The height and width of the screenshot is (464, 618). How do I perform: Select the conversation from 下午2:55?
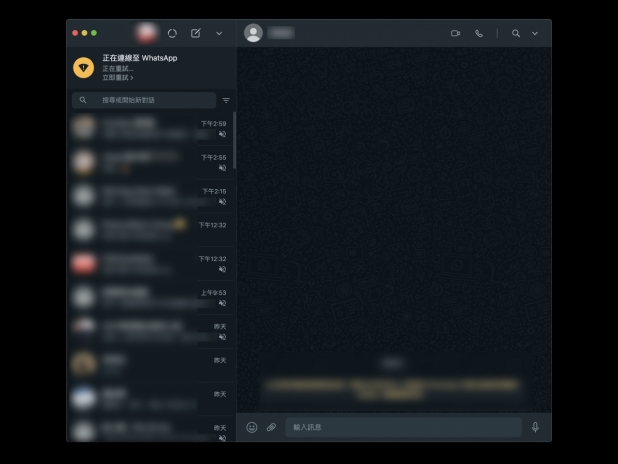(x=150, y=161)
